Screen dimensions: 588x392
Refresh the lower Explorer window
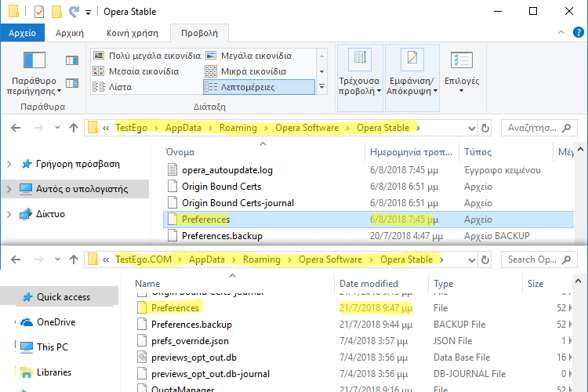coord(485,260)
